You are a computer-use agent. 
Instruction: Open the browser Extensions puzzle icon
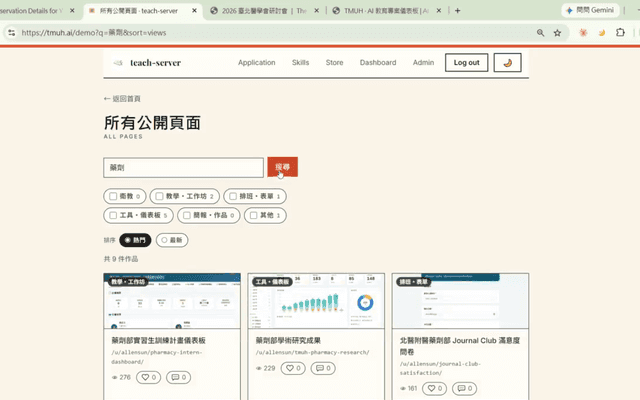620,32
